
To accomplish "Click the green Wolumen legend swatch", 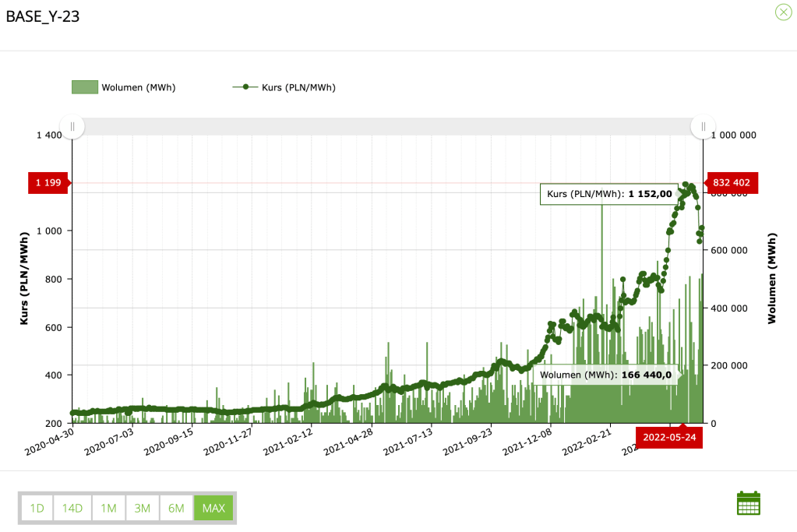I will 84,87.
